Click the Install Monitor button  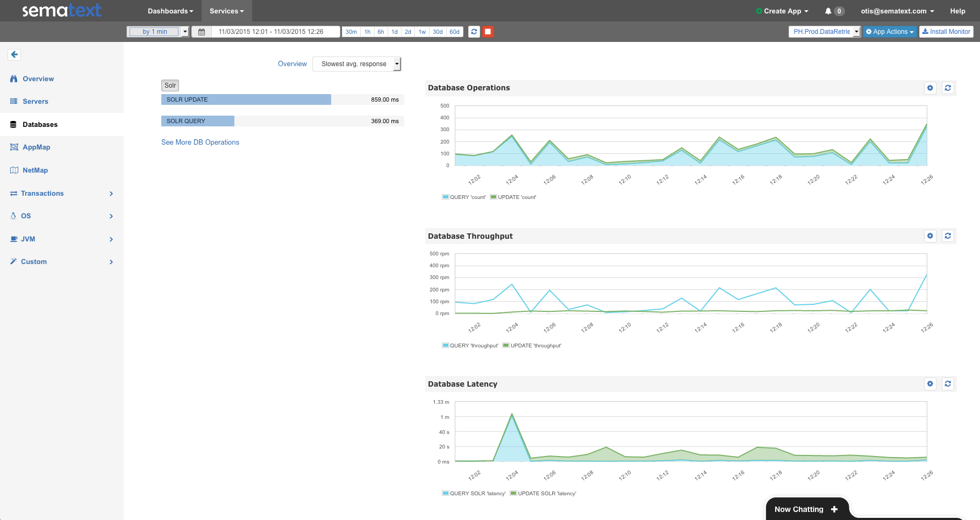tap(946, 32)
